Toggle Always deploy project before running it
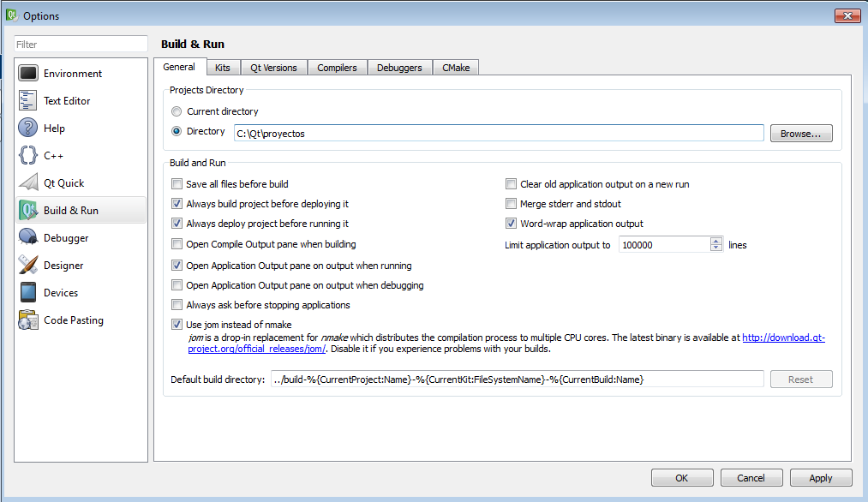The image size is (868, 502). pos(177,224)
